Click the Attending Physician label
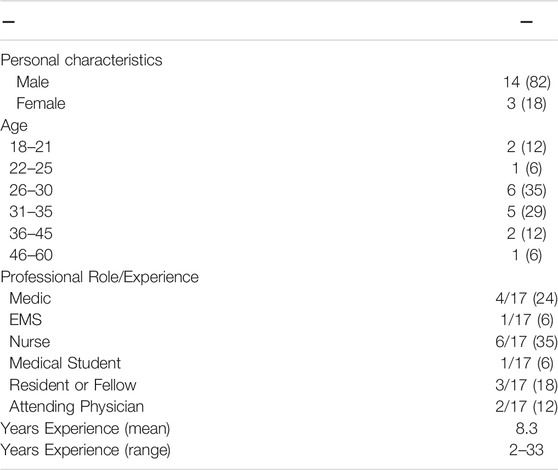Viewport: 558px width, 470px height. click(77, 407)
